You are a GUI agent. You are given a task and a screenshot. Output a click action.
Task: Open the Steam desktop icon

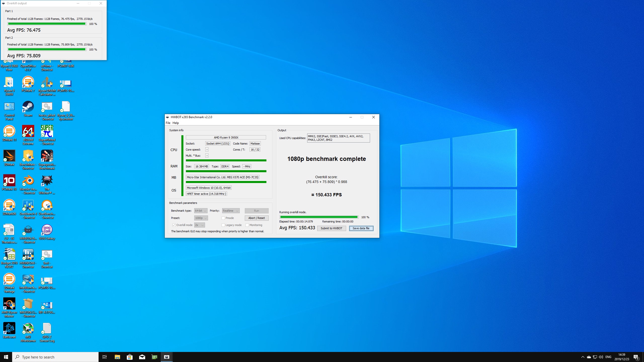[28, 109]
